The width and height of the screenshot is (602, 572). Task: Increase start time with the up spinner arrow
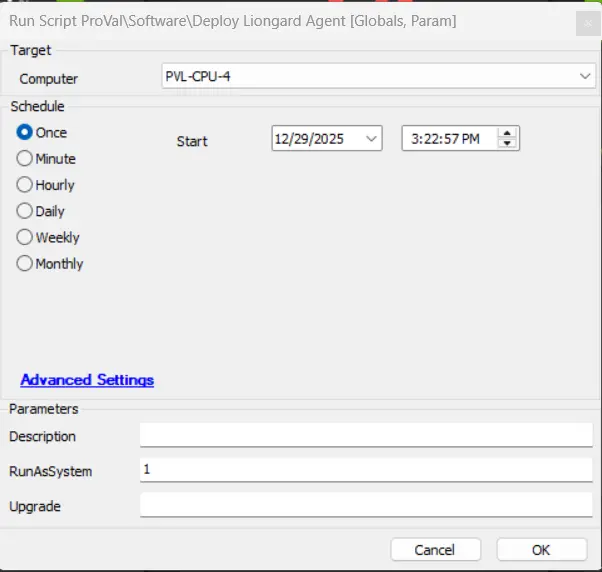click(507, 134)
